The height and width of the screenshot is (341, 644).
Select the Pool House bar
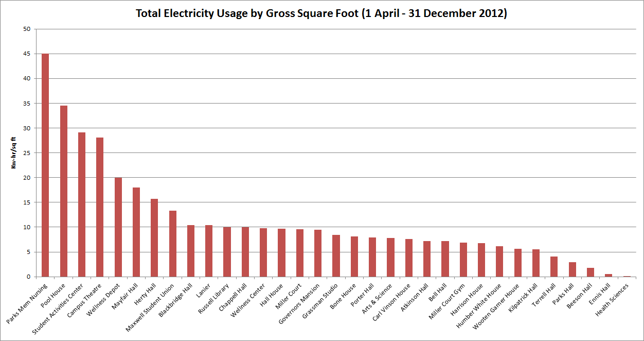pos(64,191)
